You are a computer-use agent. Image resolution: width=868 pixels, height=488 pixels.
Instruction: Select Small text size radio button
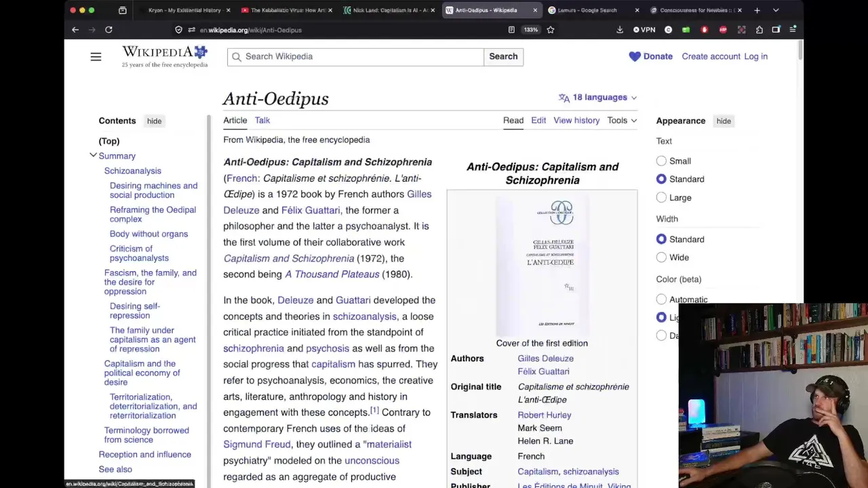(x=661, y=161)
